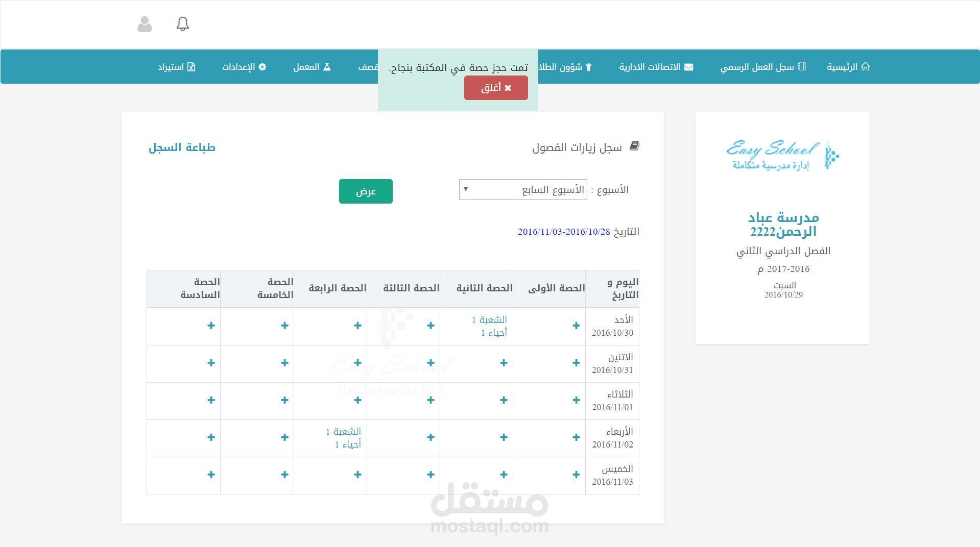Click the Easy School logo

pos(783,155)
